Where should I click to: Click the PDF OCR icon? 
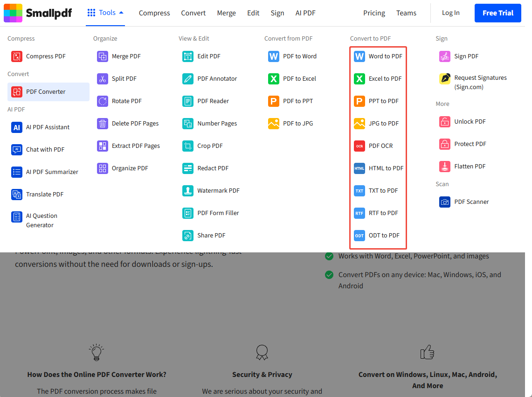point(359,146)
